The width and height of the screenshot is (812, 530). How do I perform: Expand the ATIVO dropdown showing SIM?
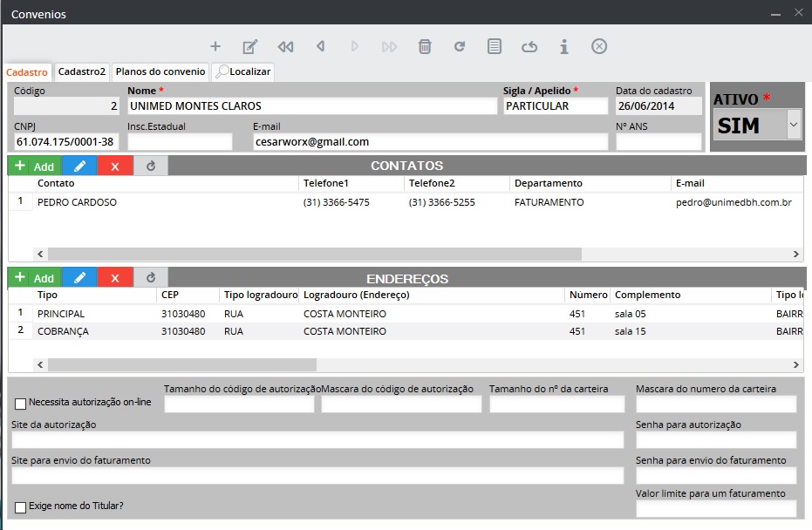(794, 125)
